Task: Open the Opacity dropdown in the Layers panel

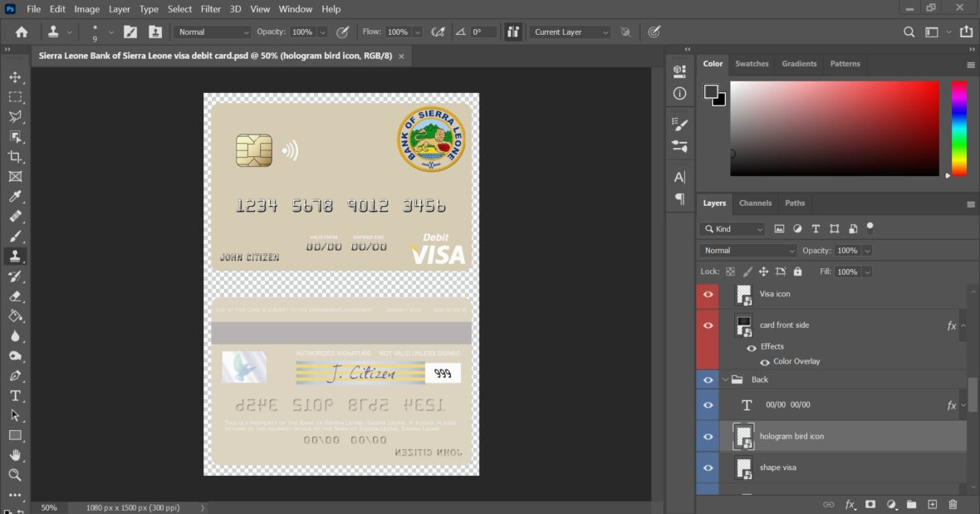Action: (x=867, y=250)
